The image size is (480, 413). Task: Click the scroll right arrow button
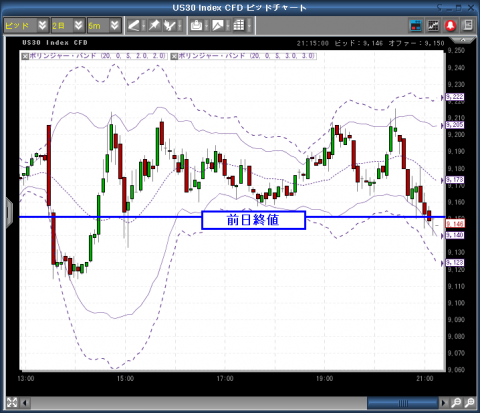click(x=443, y=403)
